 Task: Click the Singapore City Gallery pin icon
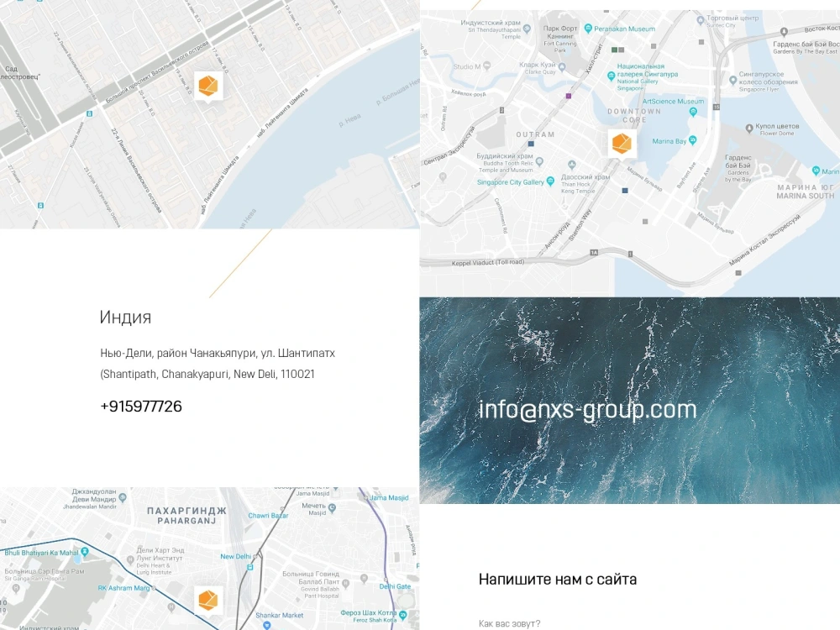coord(550,181)
